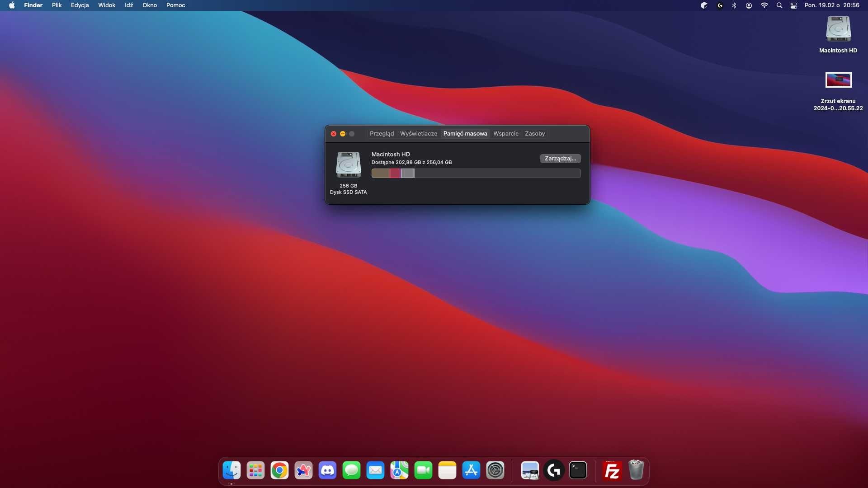Open Finder from the Dock
The width and height of the screenshot is (868, 488).
231,470
